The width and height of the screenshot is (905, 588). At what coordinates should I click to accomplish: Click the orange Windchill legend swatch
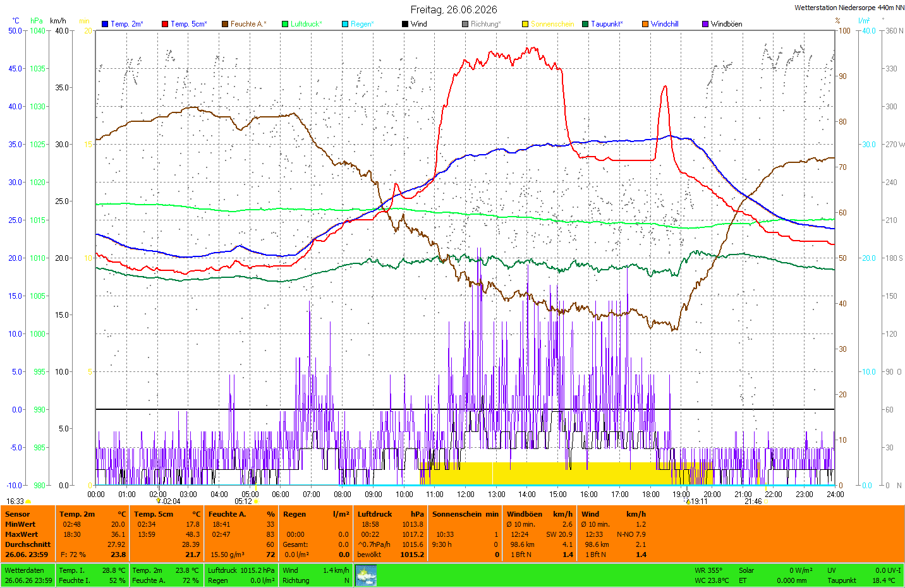[645, 24]
